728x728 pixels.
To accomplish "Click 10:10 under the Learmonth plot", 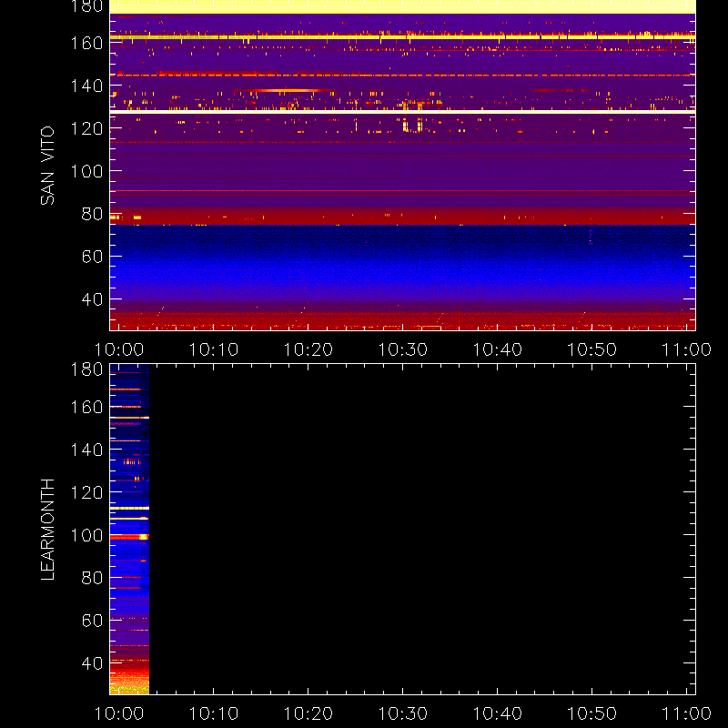I will 214,713.
